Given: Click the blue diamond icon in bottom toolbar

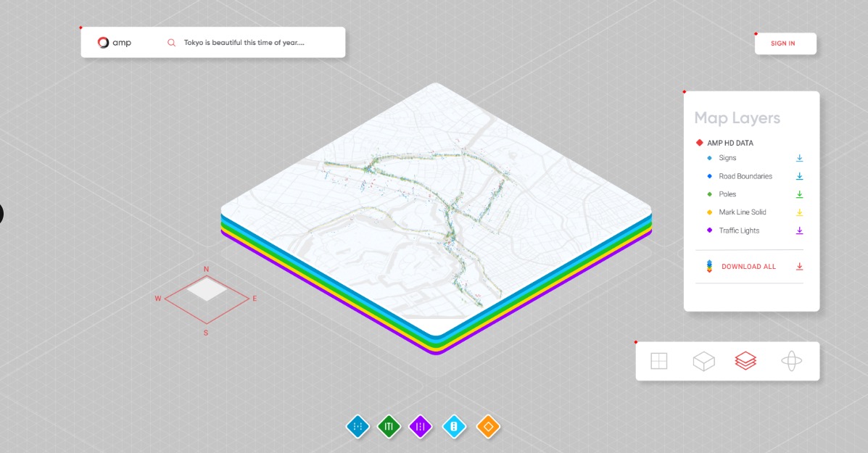Looking at the screenshot, I should pos(357,427).
